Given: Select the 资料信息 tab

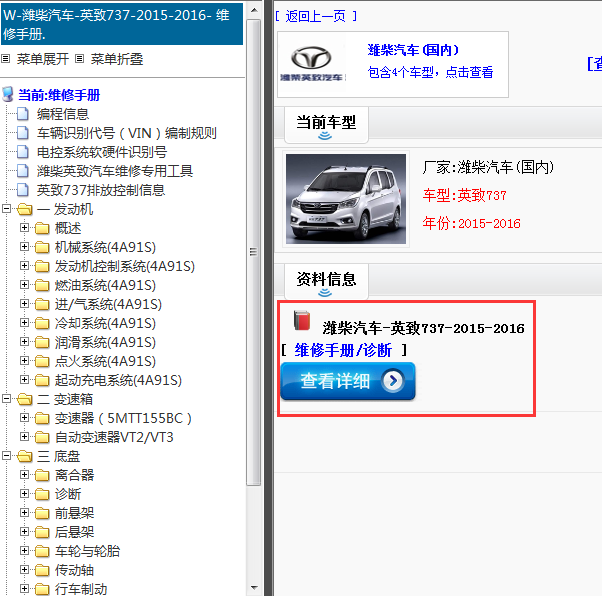Looking at the screenshot, I should 326,282.
